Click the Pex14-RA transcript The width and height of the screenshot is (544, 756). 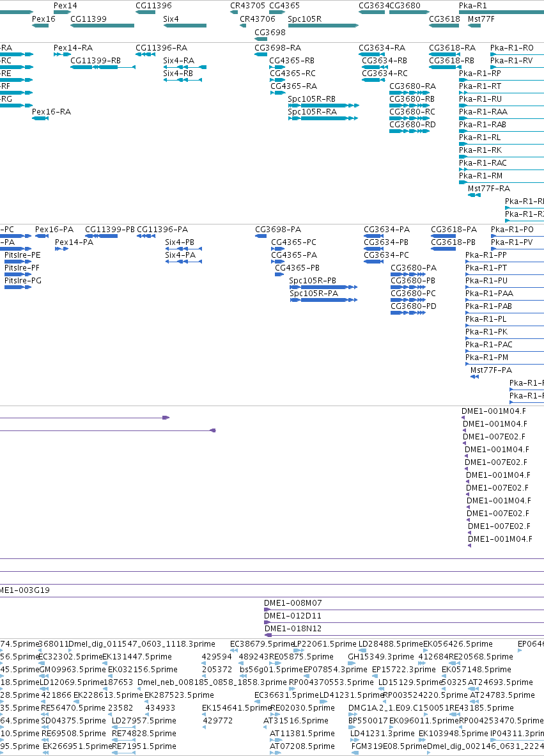point(63,54)
